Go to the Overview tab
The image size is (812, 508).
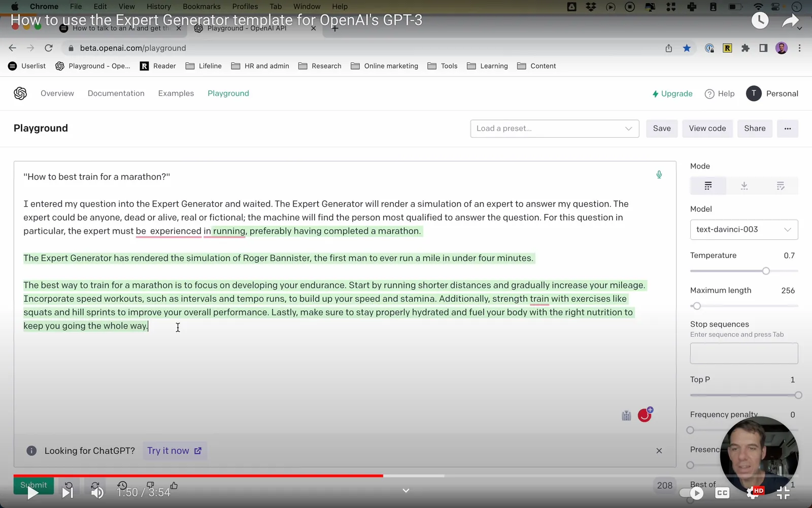point(57,93)
